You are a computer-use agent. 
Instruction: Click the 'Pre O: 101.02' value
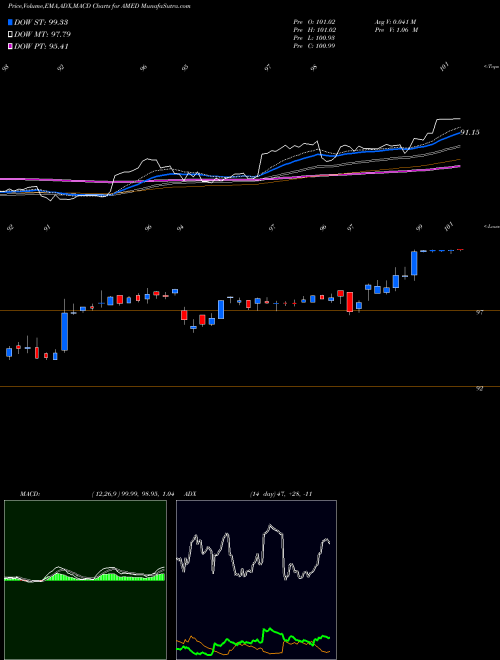pyautogui.click(x=314, y=22)
